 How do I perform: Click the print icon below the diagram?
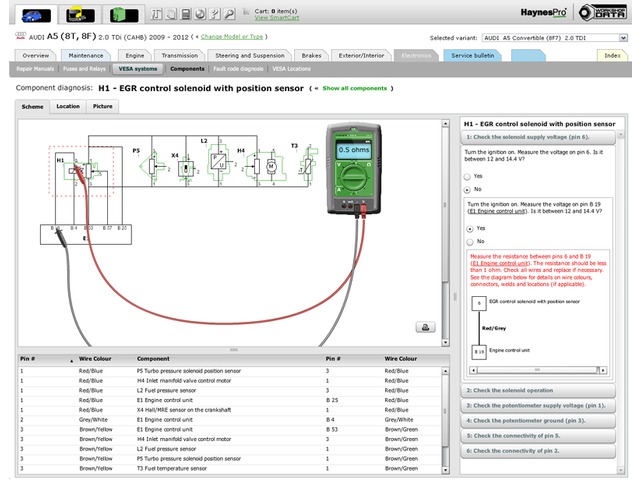[x=425, y=327]
